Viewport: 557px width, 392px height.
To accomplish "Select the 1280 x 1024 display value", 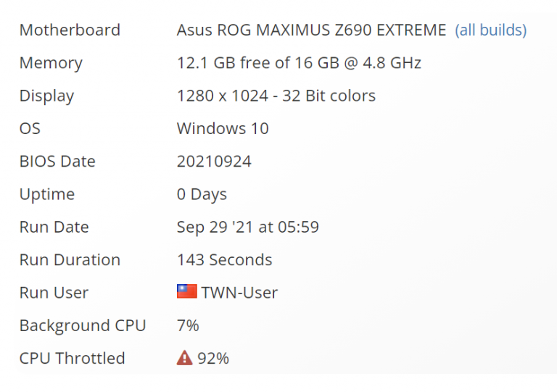I will coord(276,96).
